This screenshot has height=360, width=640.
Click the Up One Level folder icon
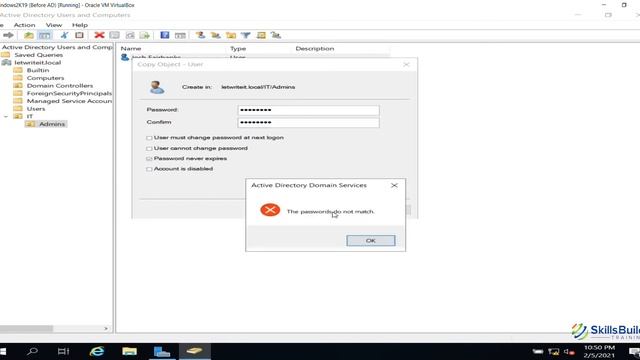point(29,36)
